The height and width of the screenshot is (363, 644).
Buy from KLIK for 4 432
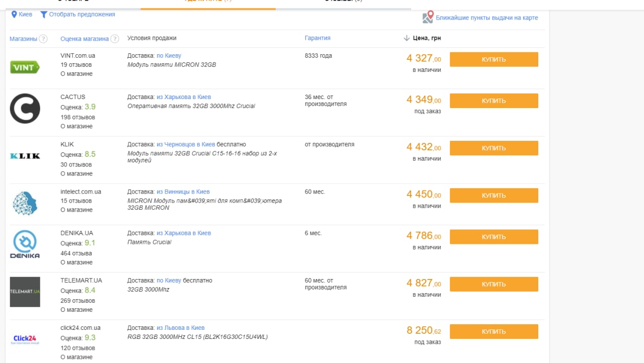point(494,148)
